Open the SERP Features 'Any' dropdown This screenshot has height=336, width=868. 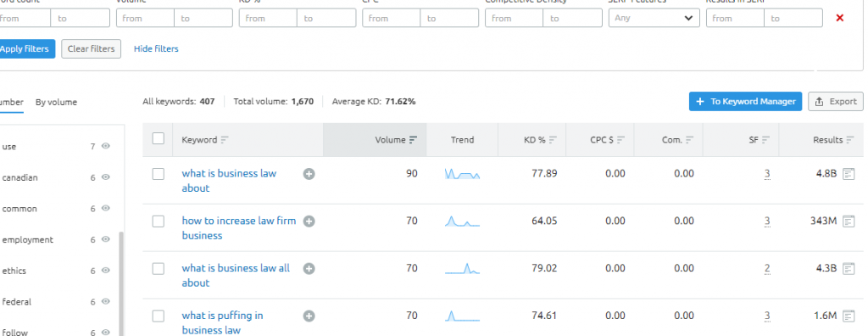tap(654, 18)
